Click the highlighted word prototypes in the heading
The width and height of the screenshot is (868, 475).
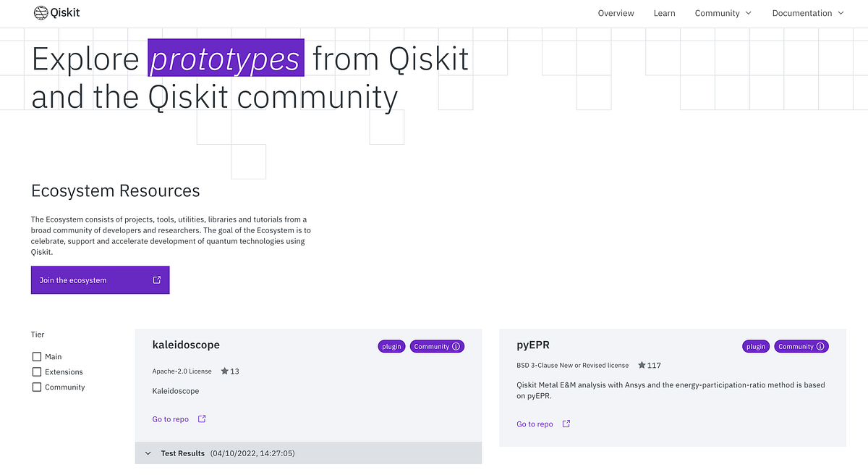[x=225, y=58]
